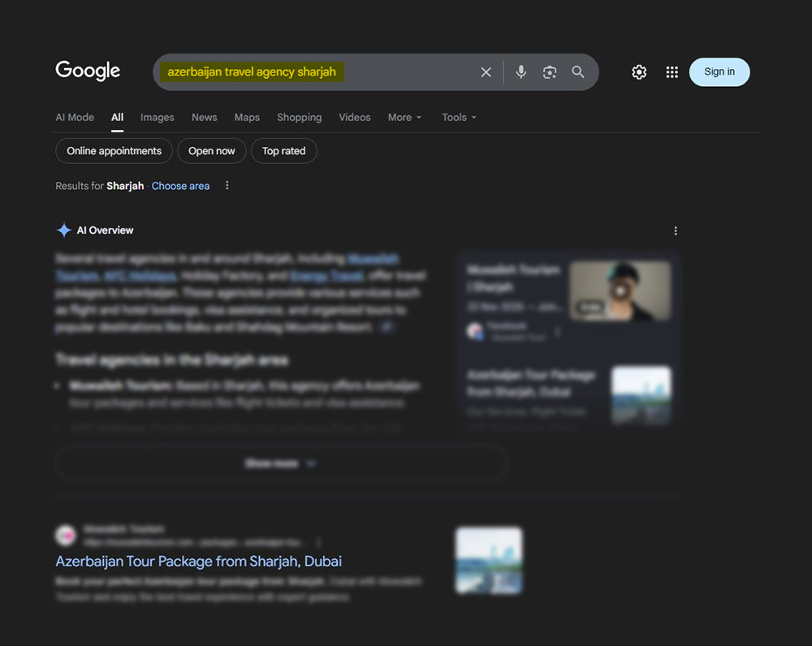The image size is (812, 646).
Task: Expand the Tools dropdown
Action: 459,118
